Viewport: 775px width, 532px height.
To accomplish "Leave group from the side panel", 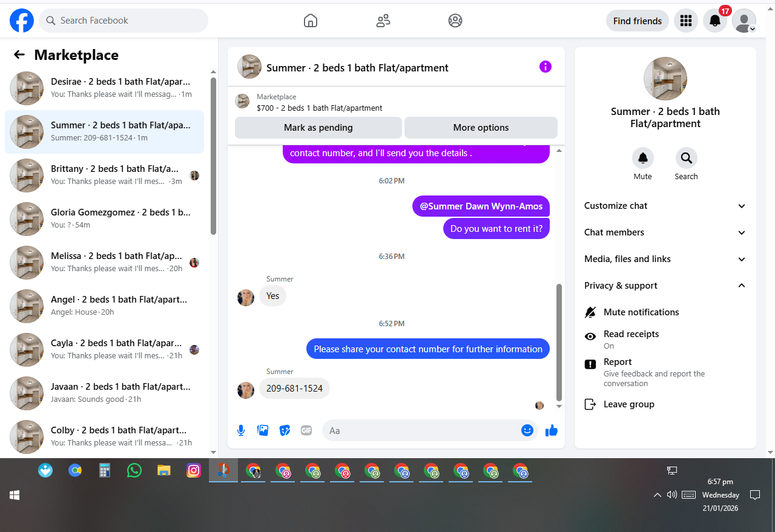I will click(x=665, y=404).
